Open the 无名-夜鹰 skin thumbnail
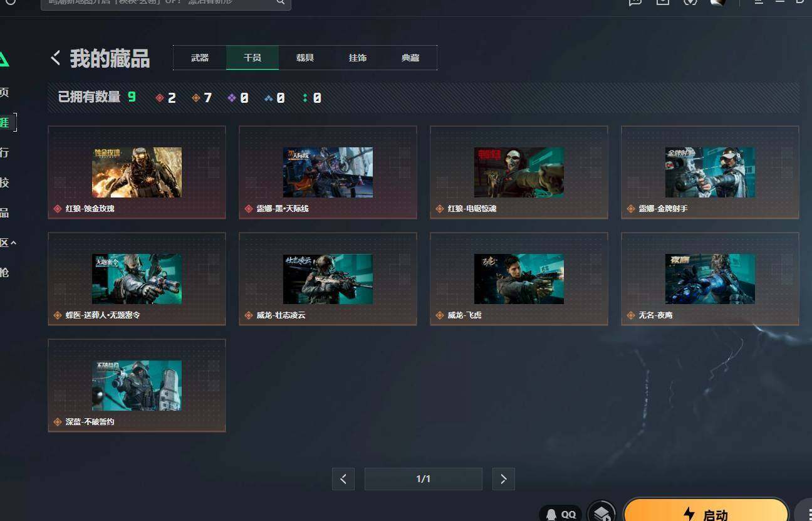Screen dimensions: 812x521 (710, 279)
